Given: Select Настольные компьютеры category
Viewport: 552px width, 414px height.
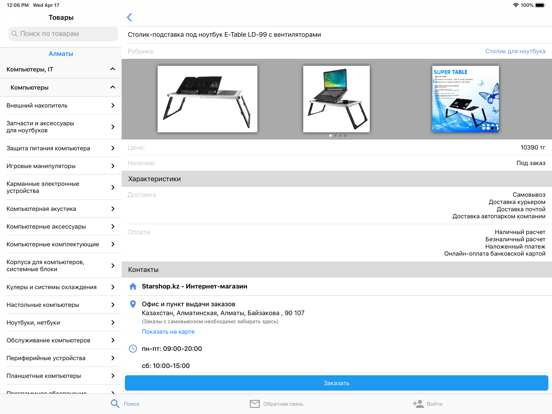Looking at the screenshot, I should point(61,305).
